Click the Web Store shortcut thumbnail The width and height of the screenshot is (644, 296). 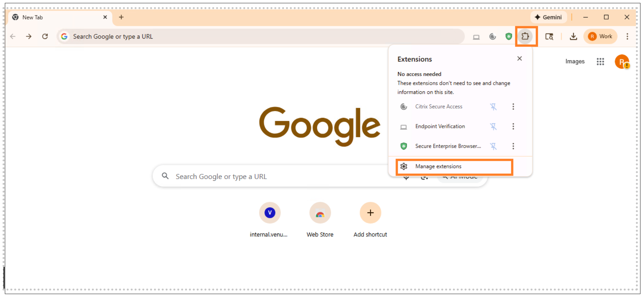tap(320, 213)
